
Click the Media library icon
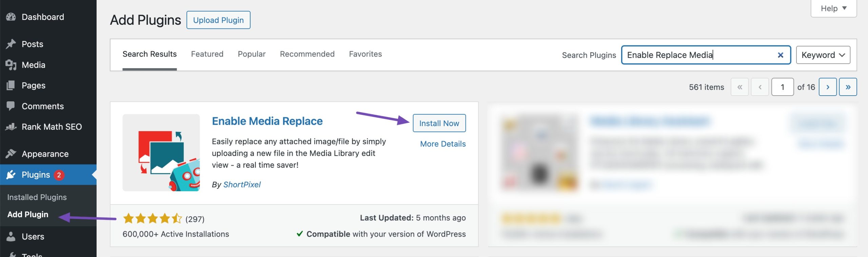pos(11,65)
